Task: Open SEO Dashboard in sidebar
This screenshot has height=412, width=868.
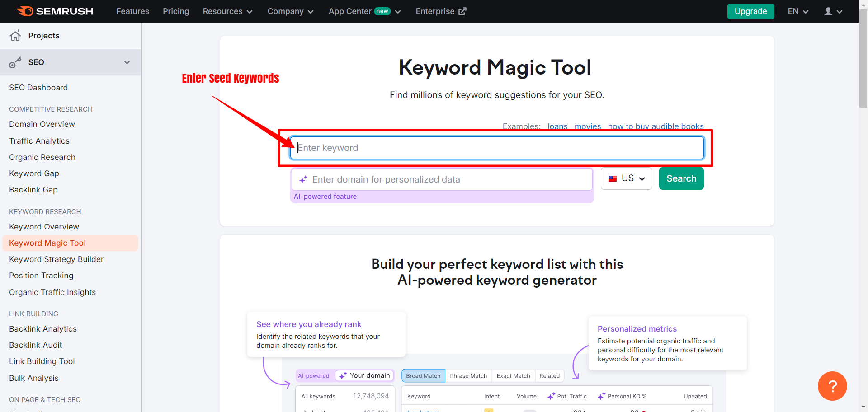Action: [38, 88]
